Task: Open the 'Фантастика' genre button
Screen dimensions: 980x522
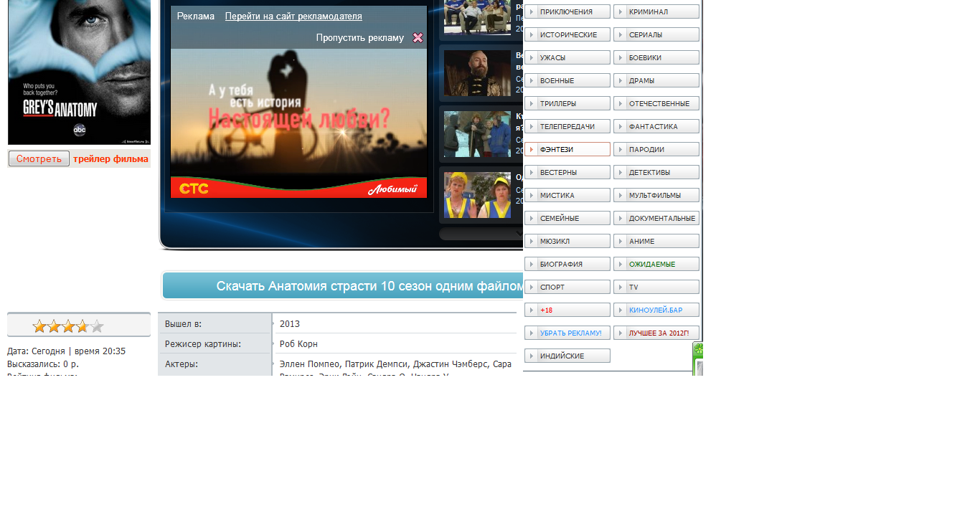Action: [656, 127]
